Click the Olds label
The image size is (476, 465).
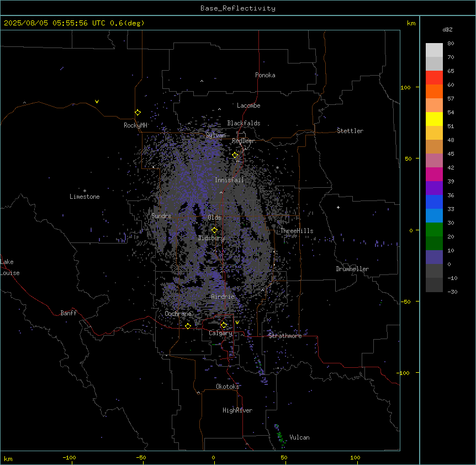[214, 218]
